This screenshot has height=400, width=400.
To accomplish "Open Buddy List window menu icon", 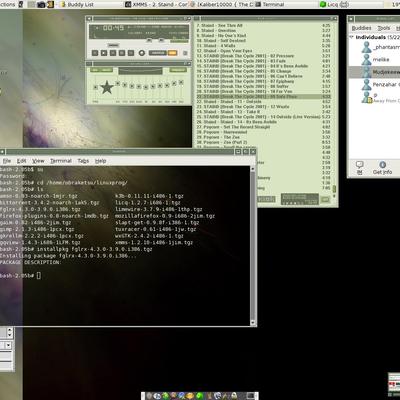I will tap(351, 19).
